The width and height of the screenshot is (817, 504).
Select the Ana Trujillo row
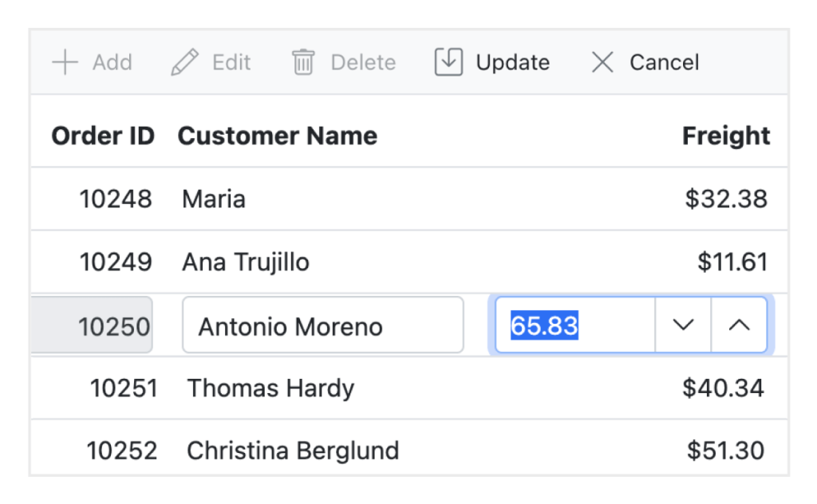click(x=246, y=262)
